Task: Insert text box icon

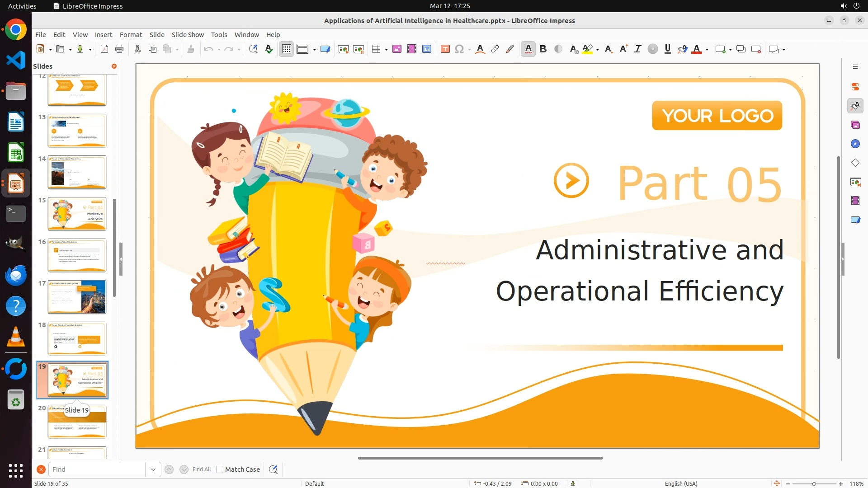Action: click(x=445, y=49)
